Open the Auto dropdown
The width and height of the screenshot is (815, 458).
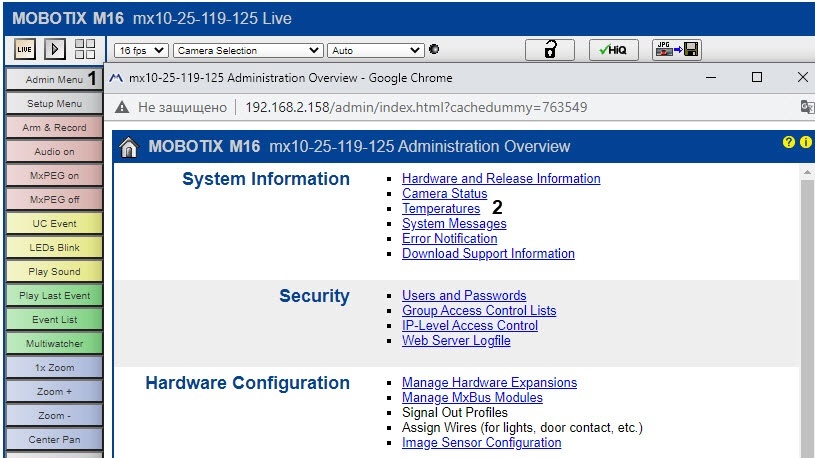[x=376, y=50]
